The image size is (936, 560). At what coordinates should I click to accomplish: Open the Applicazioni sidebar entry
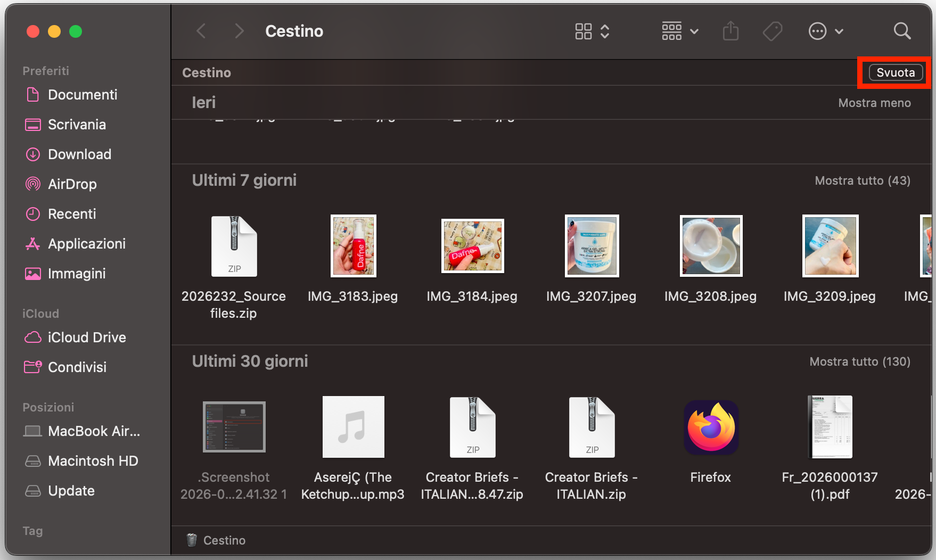pos(88,244)
